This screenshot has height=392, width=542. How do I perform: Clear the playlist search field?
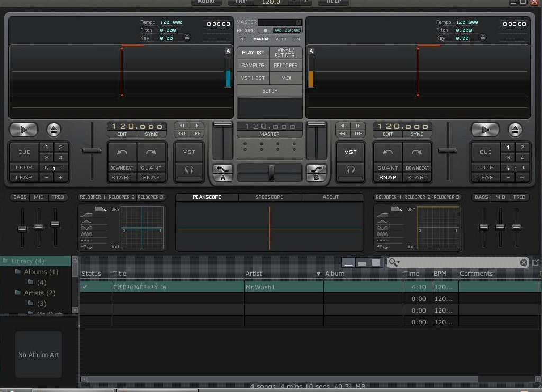click(523, 262)
